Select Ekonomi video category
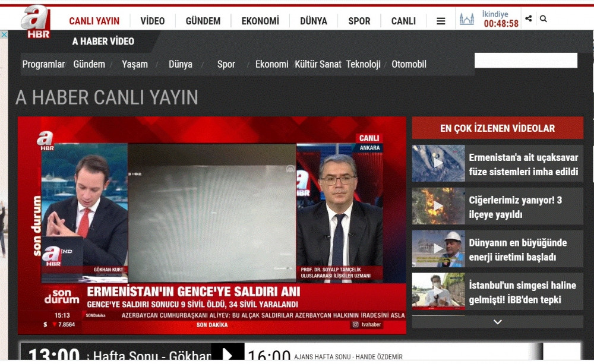Viewport: 594px width, 364px height. pos(271,64)
